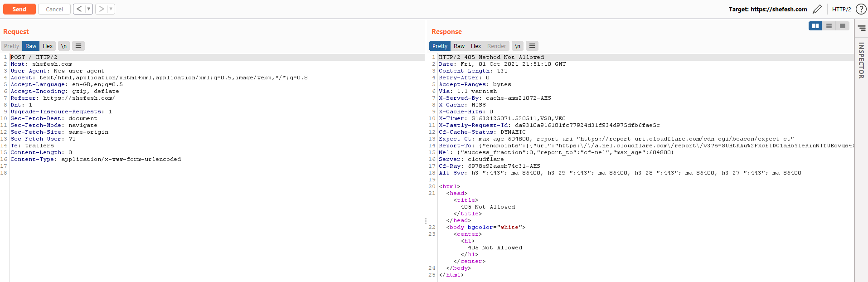Switch to the top-bottom layout icon
Image resolution: width=868 pixels, height=282 pixels.
[x=829, y=26]
